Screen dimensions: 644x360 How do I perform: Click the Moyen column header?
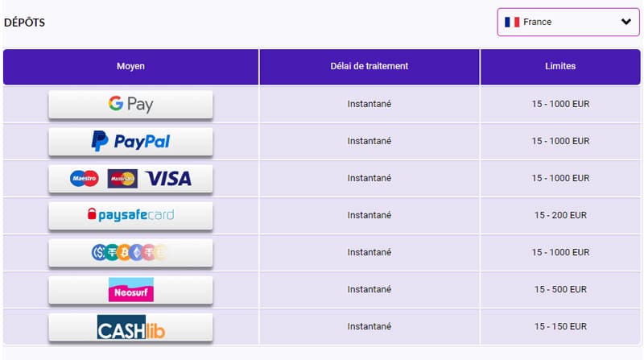pyautogui.click(x=130, y=67)
